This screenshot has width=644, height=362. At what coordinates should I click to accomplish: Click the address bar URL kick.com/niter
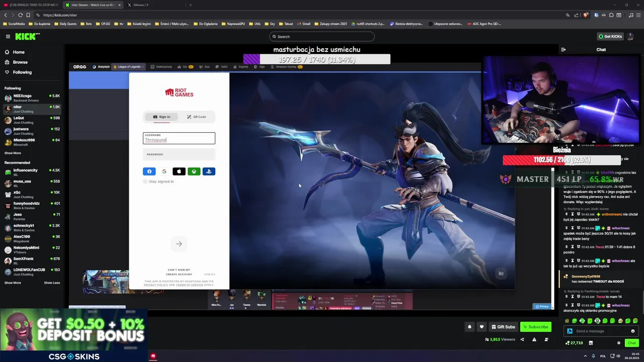(x=60, y=15)
